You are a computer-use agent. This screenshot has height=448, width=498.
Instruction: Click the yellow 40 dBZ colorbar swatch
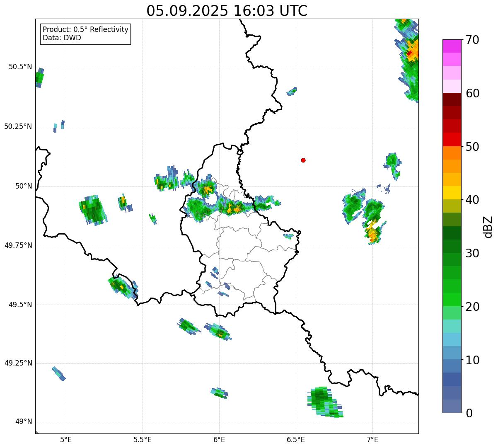click(x=452, y=193)
